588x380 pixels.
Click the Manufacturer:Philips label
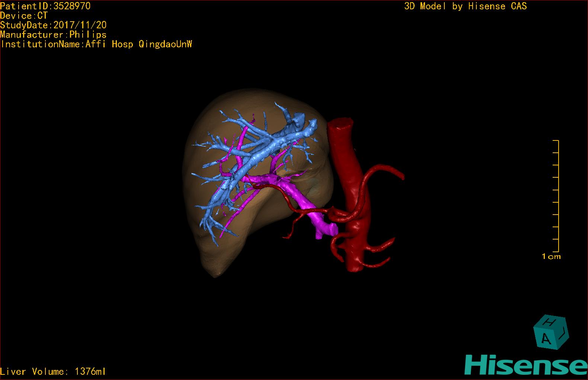pos(53,35)
